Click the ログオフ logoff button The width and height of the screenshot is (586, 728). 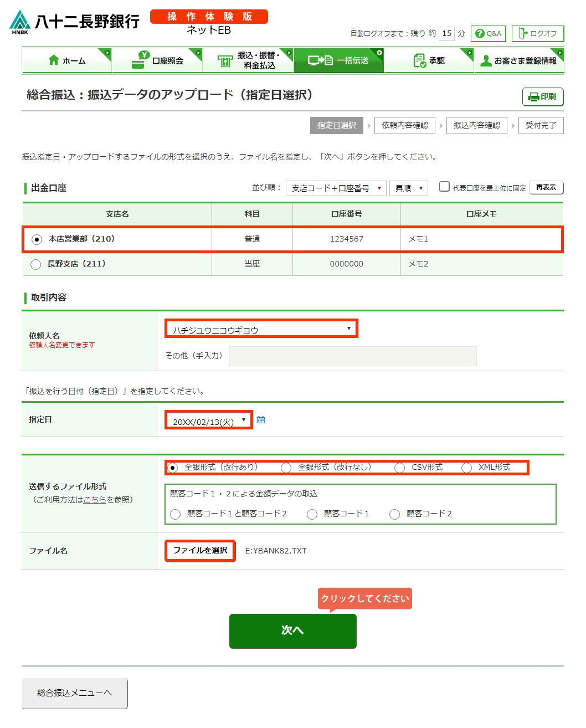537,34
